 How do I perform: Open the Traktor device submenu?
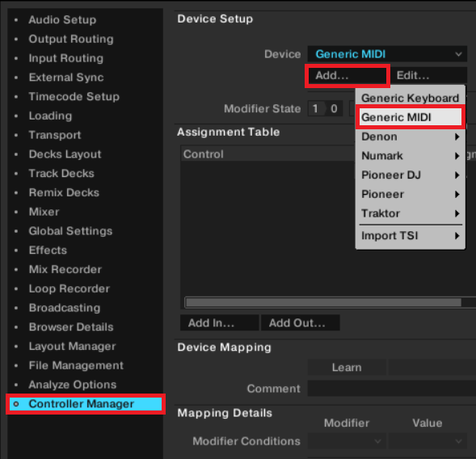click(x=410, y=213)
